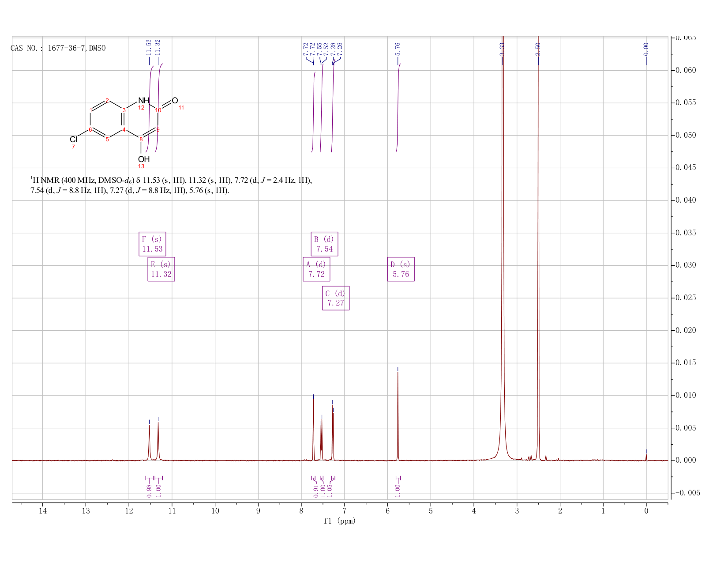Click the Cl atom in the structure
728x563 pixels.
[73, 140]
